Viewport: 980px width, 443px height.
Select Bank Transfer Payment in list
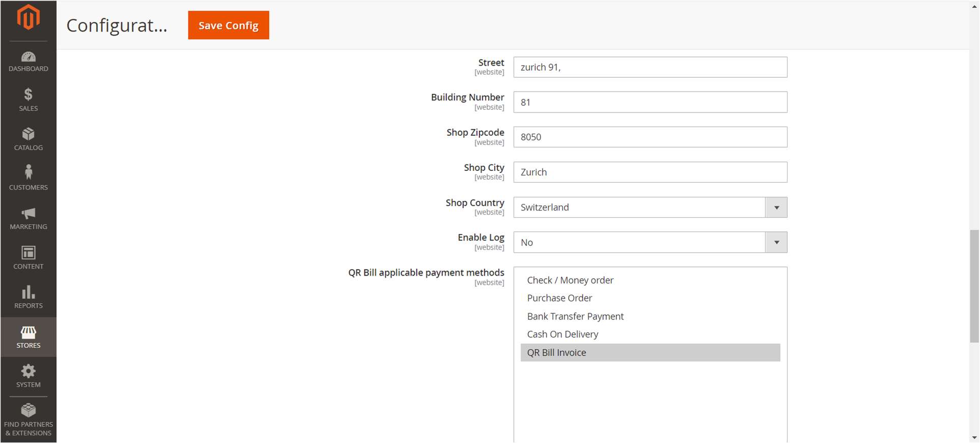[x=575, y=316]
